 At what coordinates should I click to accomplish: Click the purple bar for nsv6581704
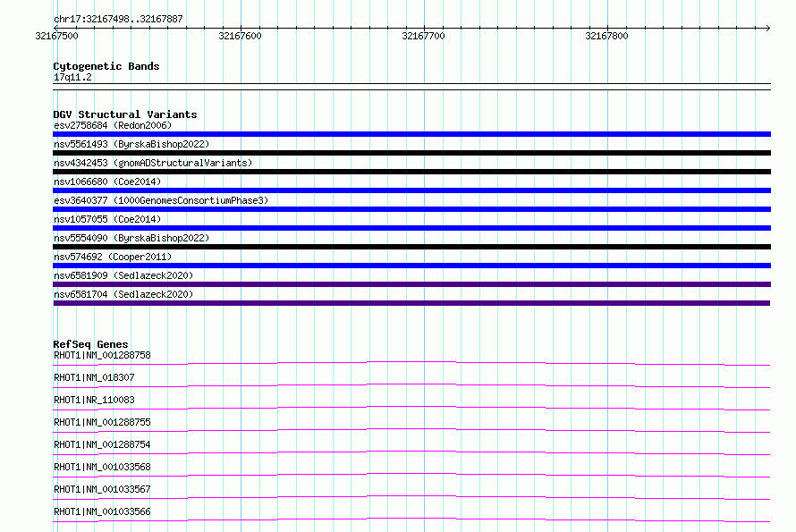411,303
